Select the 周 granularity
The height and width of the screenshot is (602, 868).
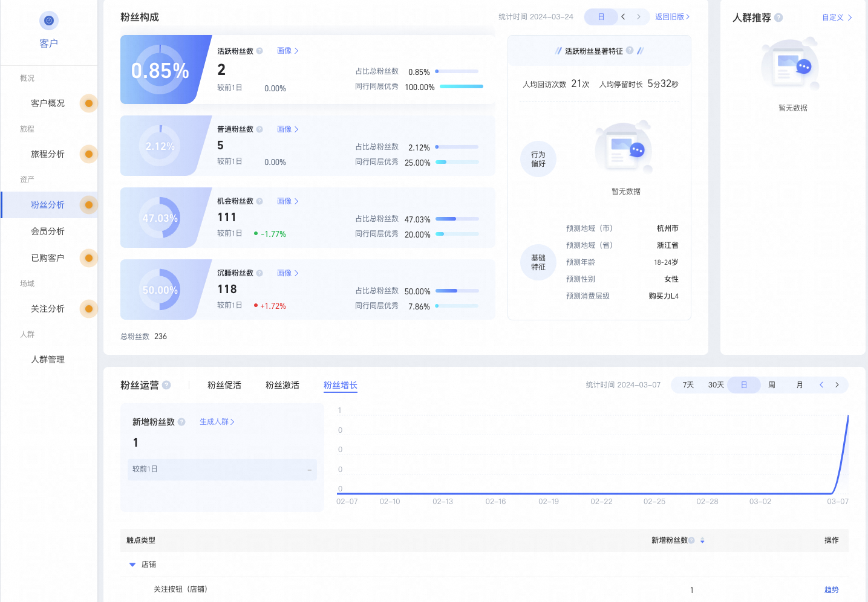pyautogui.click(x=772, y=385)
